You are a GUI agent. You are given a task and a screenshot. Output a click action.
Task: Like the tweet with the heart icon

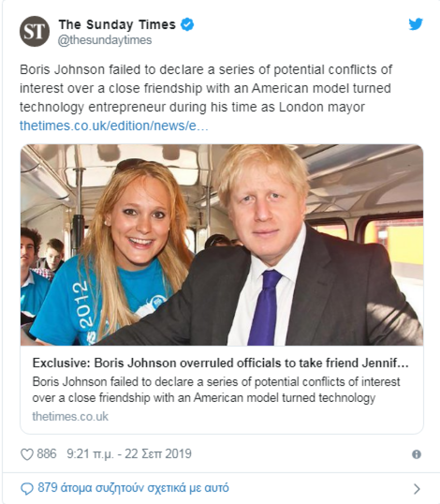26,454
